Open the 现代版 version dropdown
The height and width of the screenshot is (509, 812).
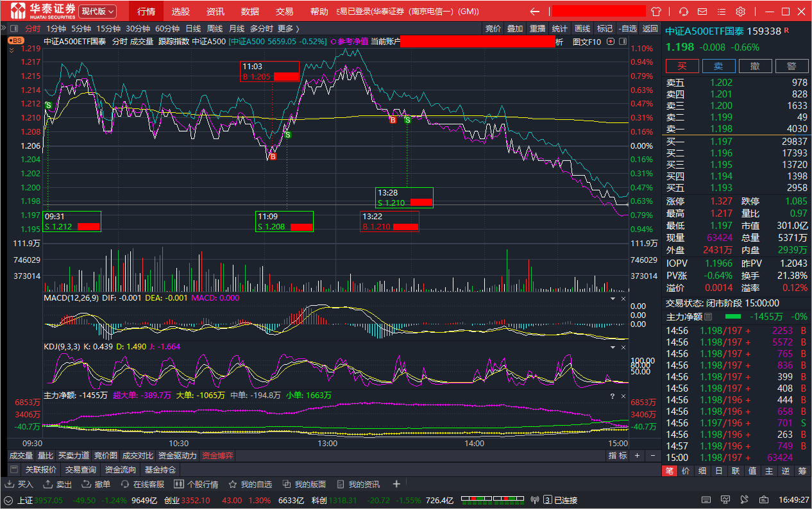click(97, 12)
